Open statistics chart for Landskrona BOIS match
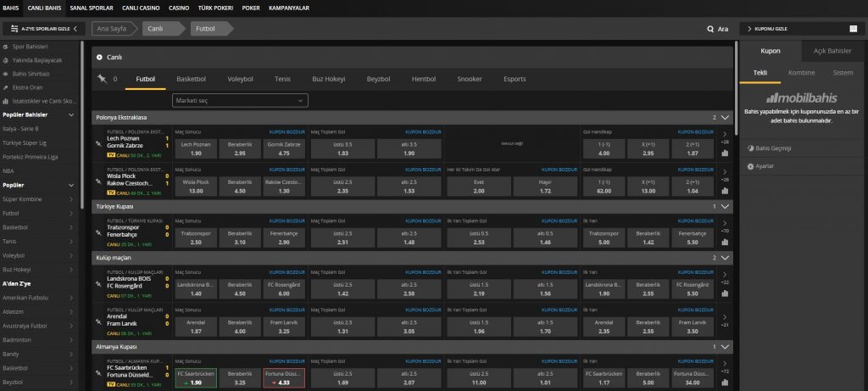This screenshot has width=868, height=391. click(x=725, y=293)
